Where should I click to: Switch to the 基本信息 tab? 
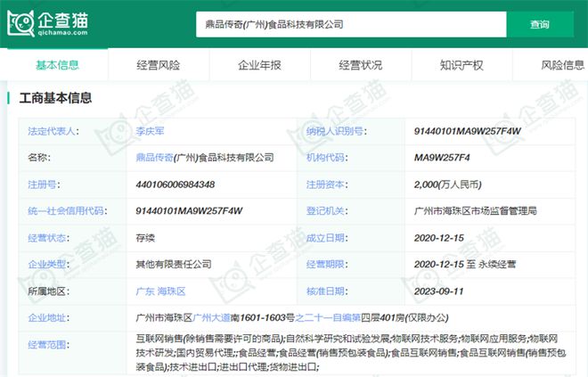[x=57, y=65]
